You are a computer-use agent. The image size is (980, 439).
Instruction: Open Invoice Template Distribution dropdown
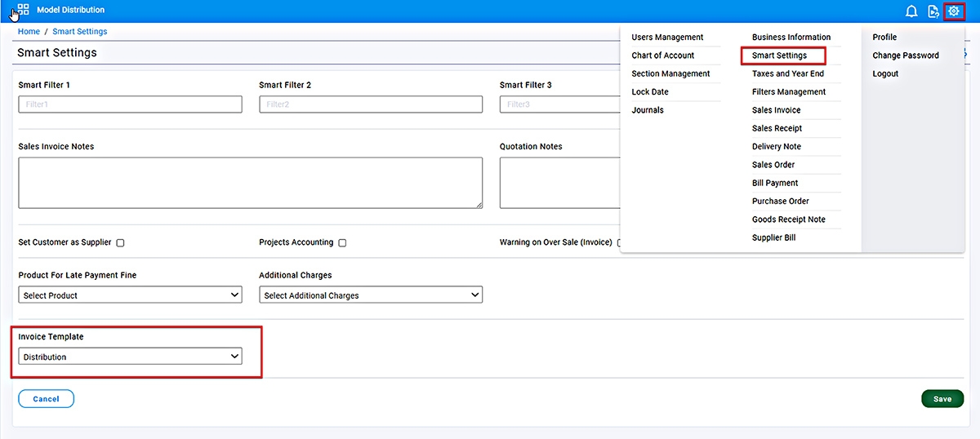tap(130, 357)
